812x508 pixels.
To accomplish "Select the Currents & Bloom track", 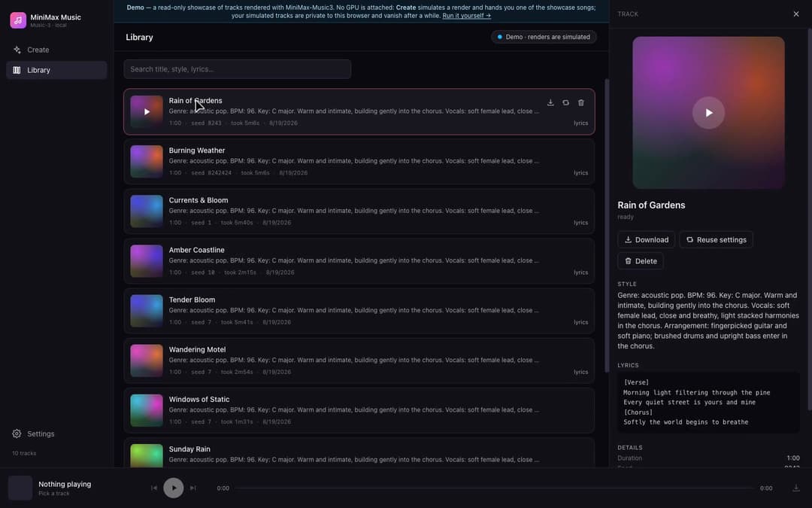I will point(359,211).
